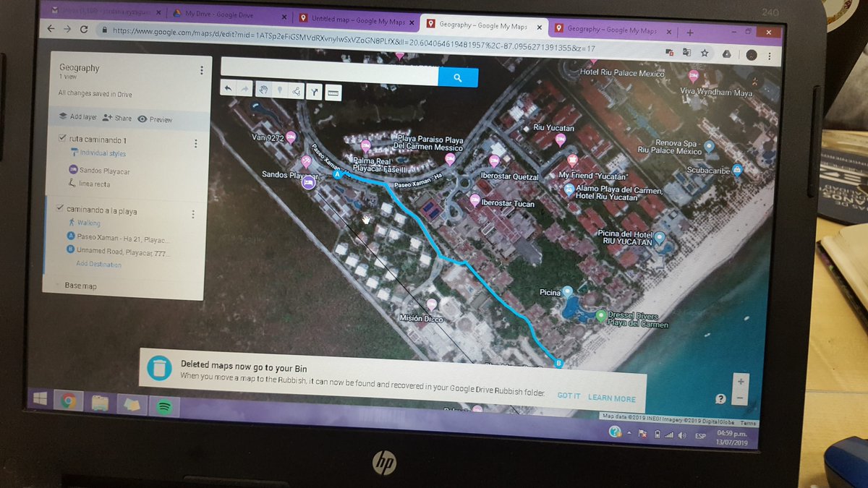868x488 pixels.
Task: Click the Picina marker on map
Action: click(x=568, y=291)
